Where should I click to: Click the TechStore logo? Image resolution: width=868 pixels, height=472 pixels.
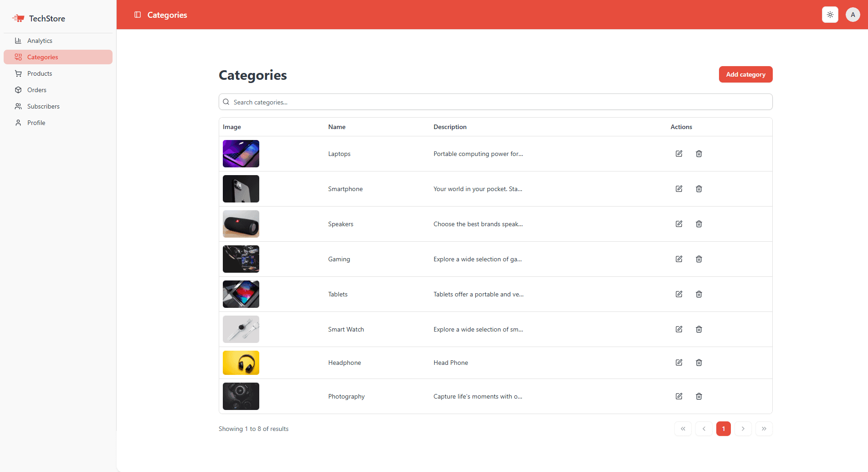point(39,18)
